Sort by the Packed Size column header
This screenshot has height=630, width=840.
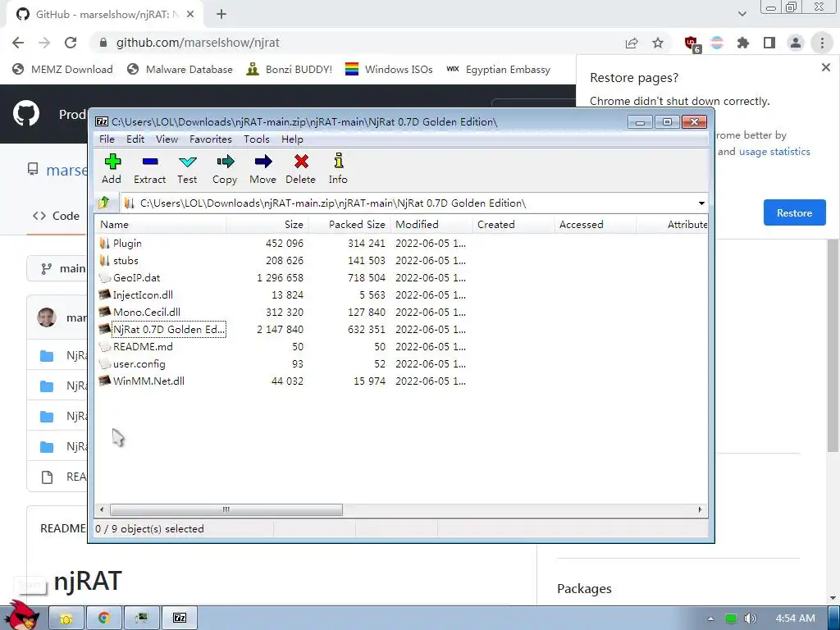click(x=349, y=225)
